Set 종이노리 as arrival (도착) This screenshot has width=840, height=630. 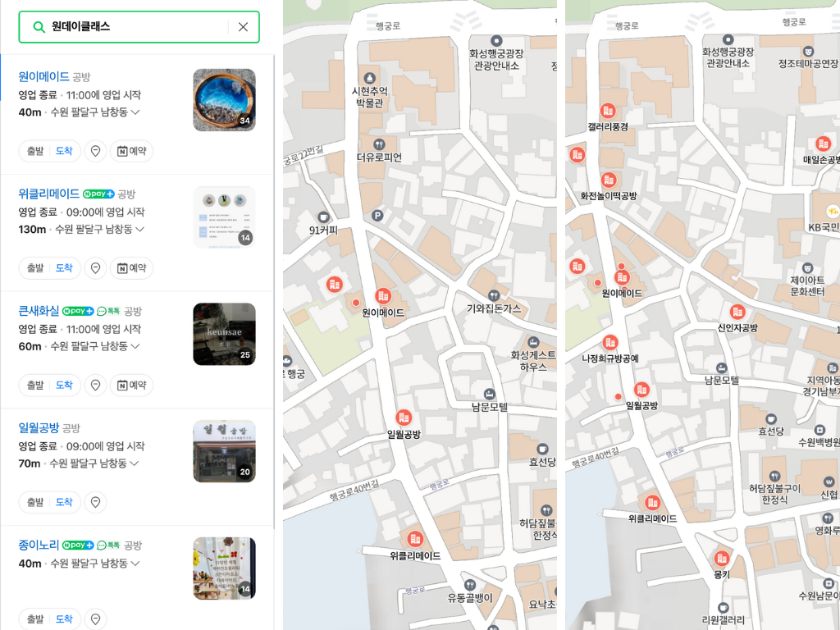tap(64, 619)
